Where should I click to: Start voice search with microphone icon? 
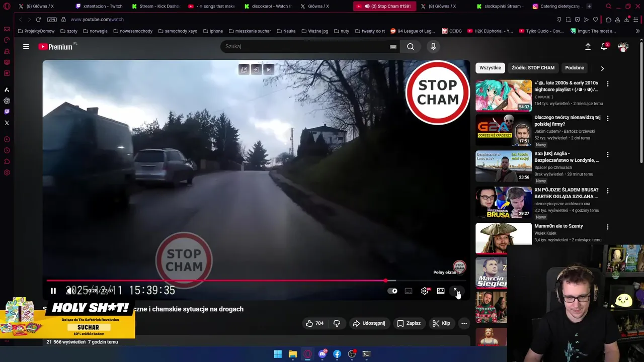coord(433,47)
